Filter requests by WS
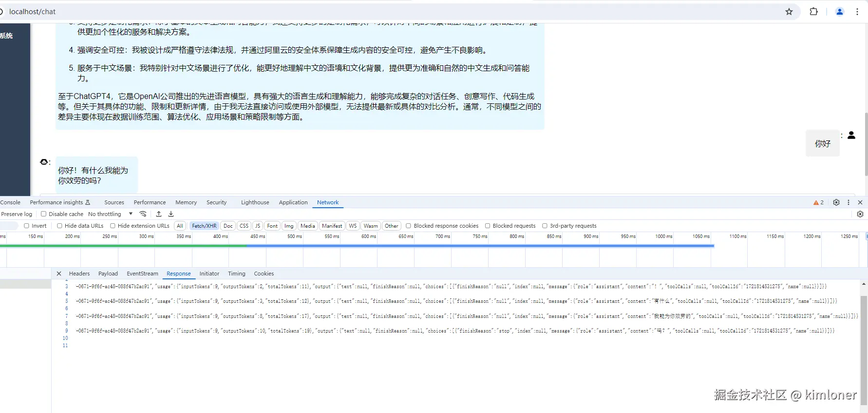Screen dimensions: 868x413 point(353,226)
